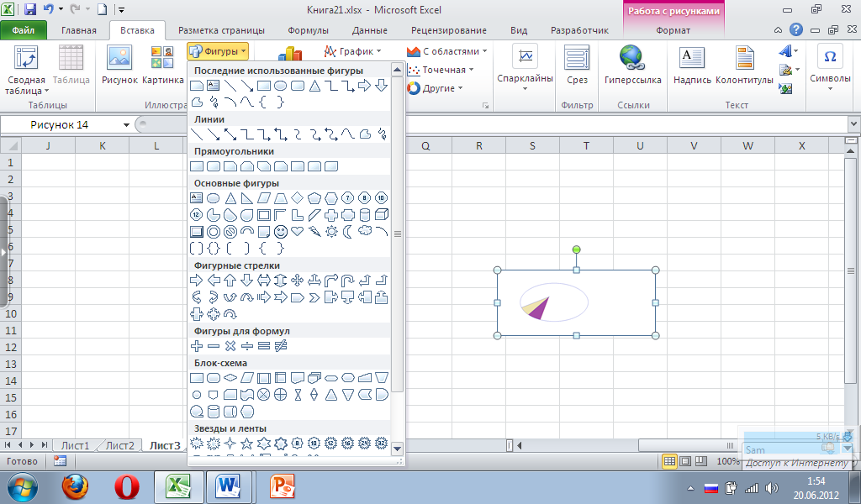Screen dimensions: 861x504
Task: Switch to Home (Главная) tab
Action: coord(78,30)
